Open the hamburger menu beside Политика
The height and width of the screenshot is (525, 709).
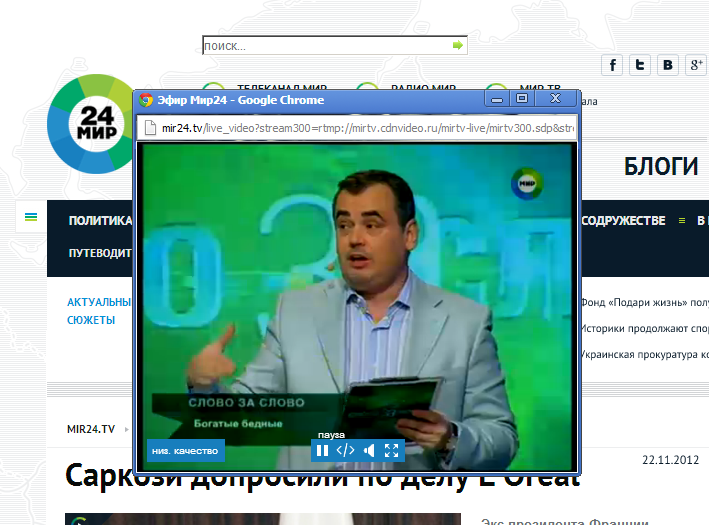pos(31,217)
